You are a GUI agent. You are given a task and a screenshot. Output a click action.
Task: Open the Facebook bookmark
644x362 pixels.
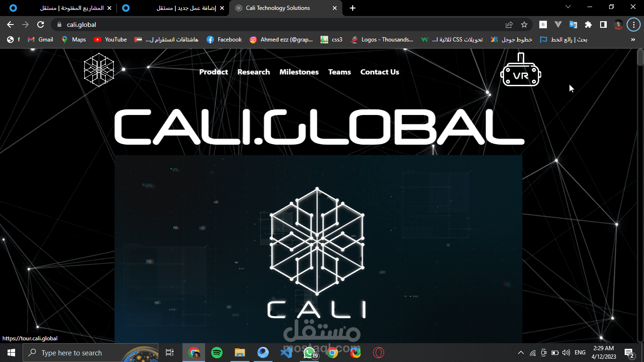point(224,40)
